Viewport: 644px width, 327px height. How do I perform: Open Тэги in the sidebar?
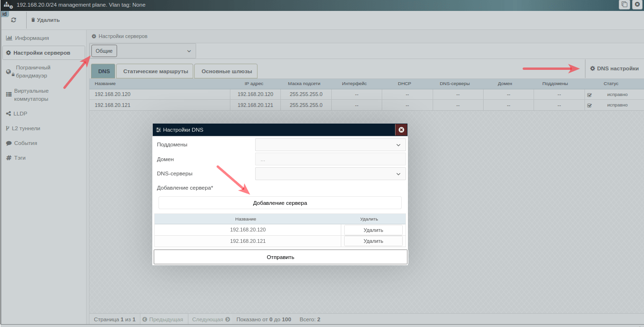pos(16,158)
